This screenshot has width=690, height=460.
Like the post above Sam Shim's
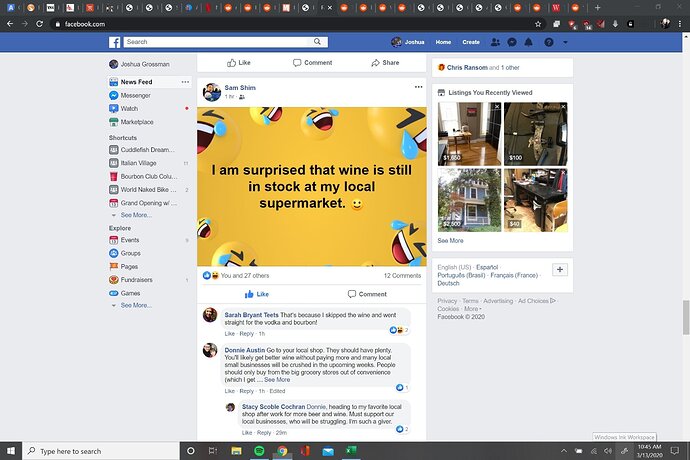239,63
